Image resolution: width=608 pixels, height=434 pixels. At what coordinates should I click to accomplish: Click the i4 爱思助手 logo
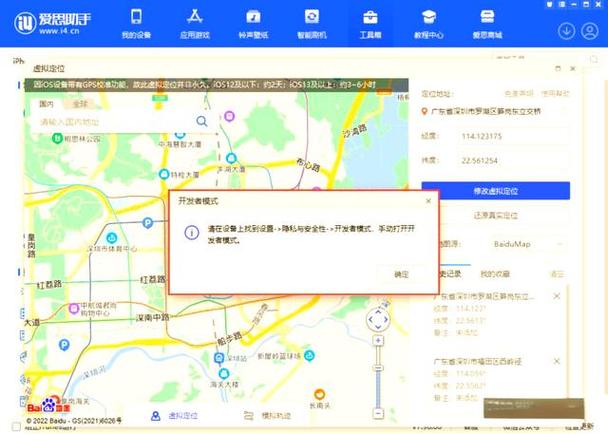pos(52,23)
